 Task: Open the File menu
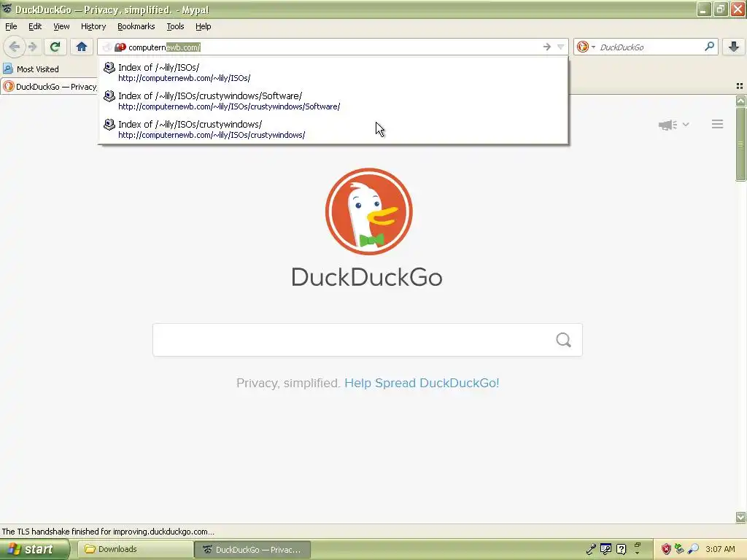point(11,26)
